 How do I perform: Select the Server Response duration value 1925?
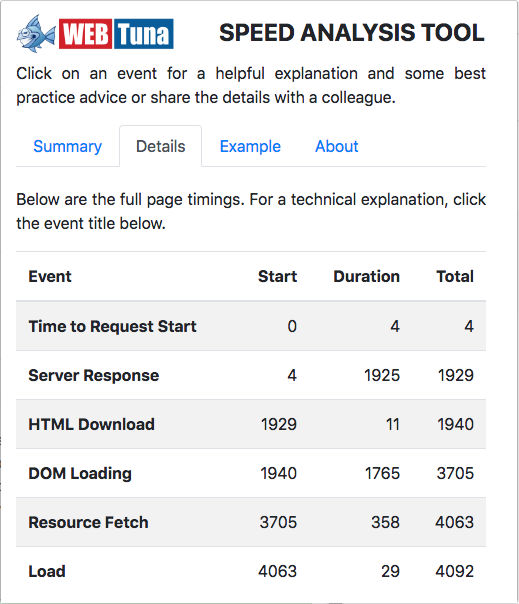point(382,375)
